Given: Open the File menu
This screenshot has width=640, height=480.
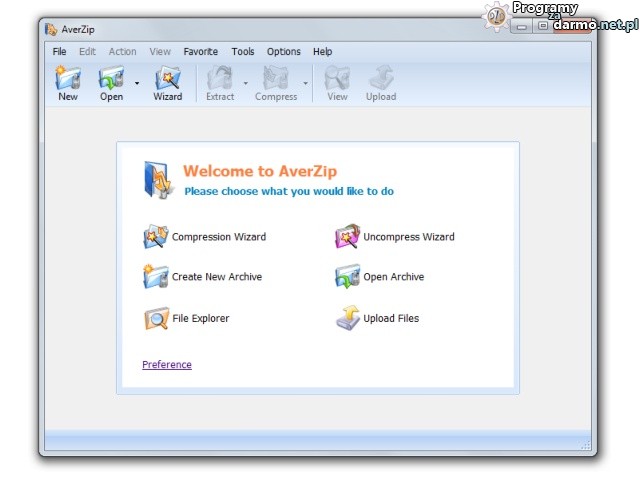Looking at the screenshot, I should (x=60, y=52).
